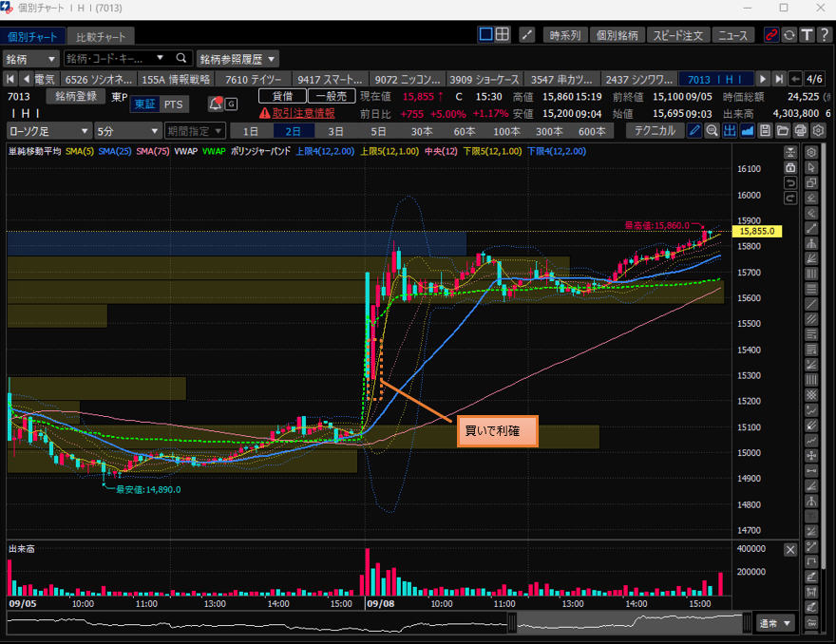Click the price alert bell icon
The height and width of the screenshot is (644, 836).
click(216, 104)
